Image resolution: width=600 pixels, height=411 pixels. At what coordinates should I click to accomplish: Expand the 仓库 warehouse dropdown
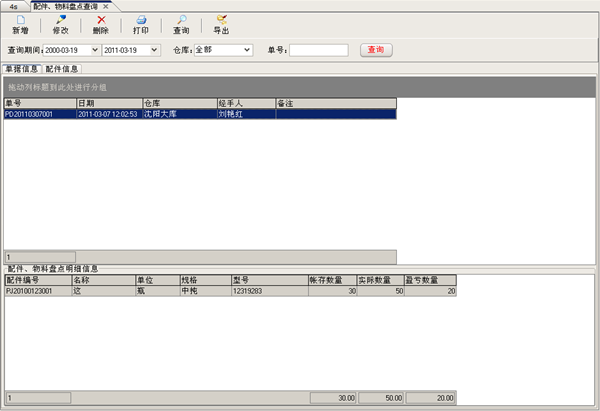pyautogui.click(x=246, y=49)
